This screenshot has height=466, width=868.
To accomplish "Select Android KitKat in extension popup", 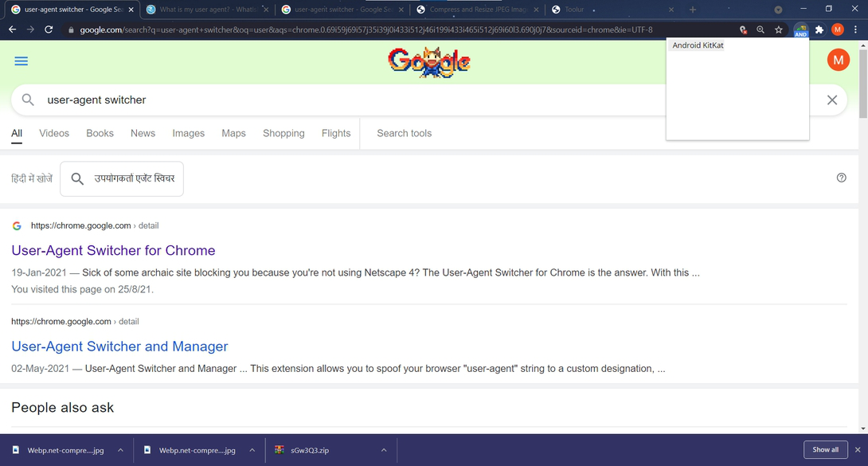I will click(698, 45).
